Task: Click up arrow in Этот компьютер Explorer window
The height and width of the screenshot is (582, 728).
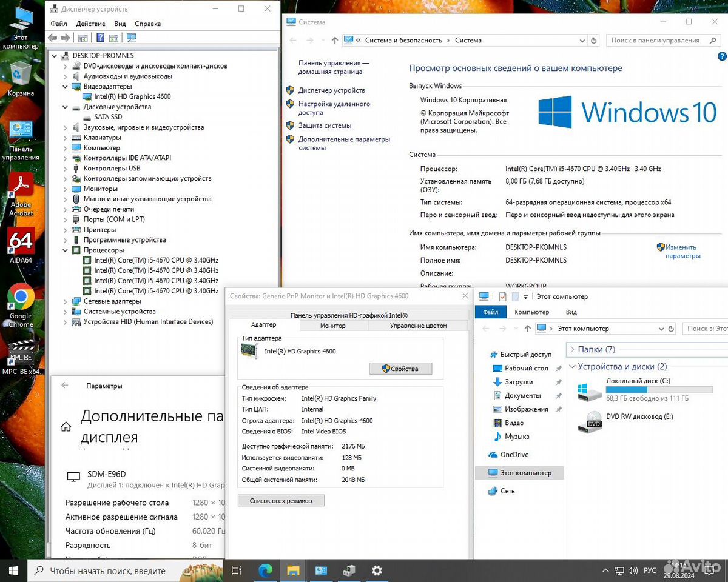Action: [x=527, y=329]
